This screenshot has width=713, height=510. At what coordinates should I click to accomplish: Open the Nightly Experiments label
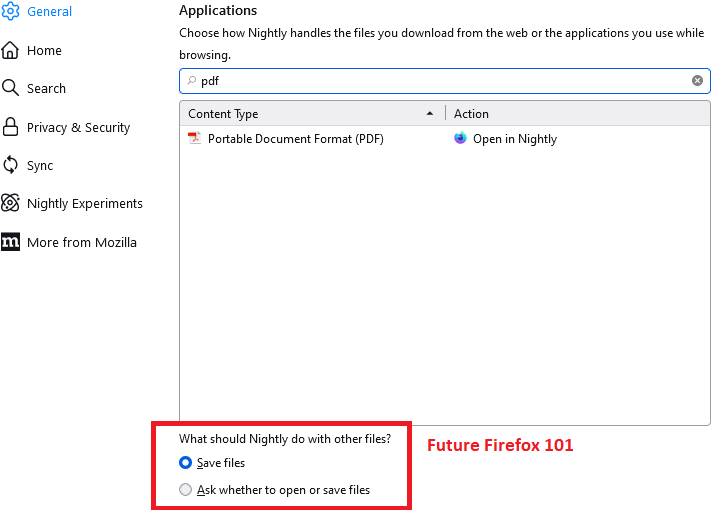tap(85, 203)
